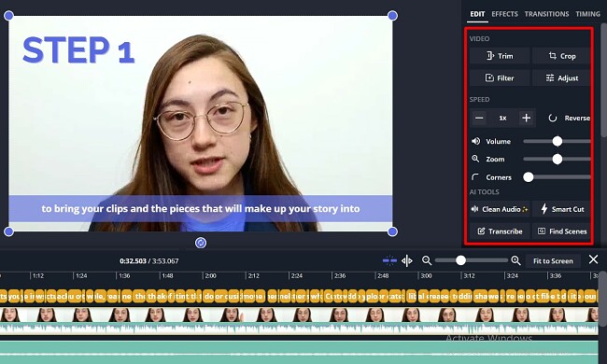Increase playback speed with plus button
This screenshot has width=607, height=364.
526,118
